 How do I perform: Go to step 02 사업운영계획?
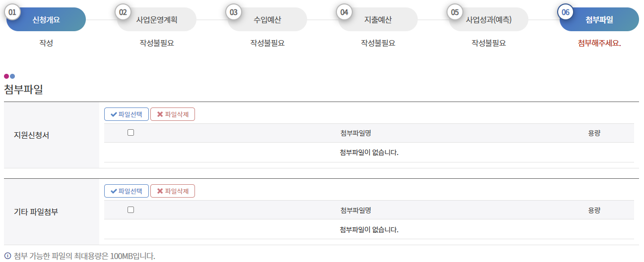pyautogui.click(x=157, y=20)
